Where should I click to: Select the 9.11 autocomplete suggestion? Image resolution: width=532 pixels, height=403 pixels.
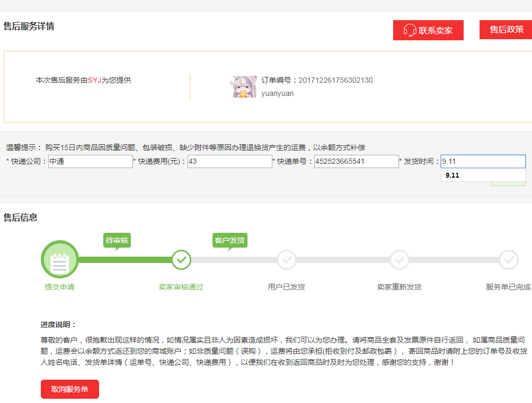click(x=453, y=176)
